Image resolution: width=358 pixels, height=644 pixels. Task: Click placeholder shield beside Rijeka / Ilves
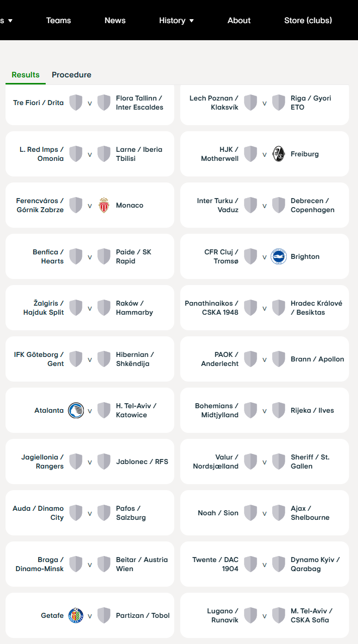279,410
